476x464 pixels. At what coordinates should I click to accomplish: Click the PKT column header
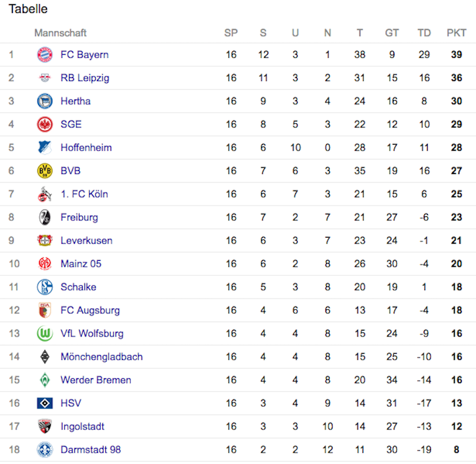(x=456, y=33)
